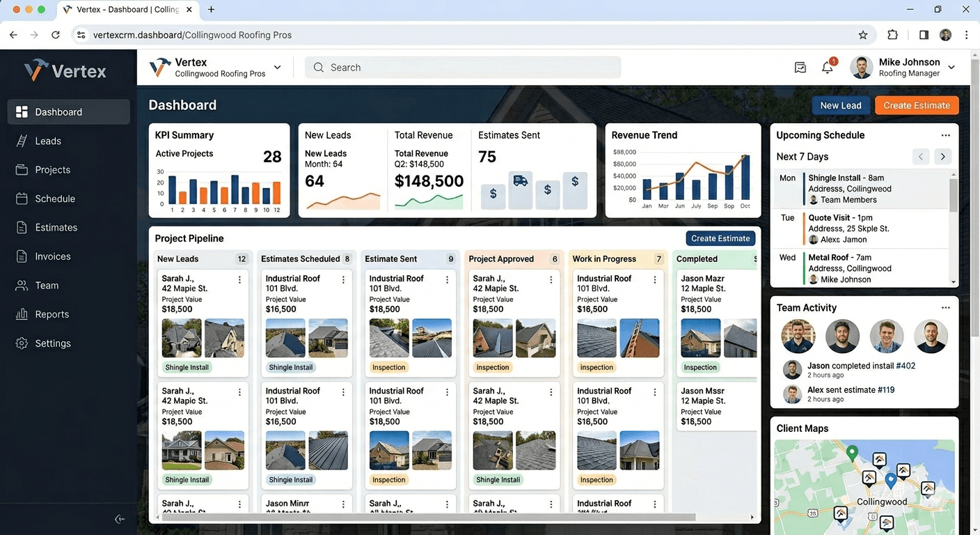Click first house photo on top New Leads card
Image resolution: width=980 pixels, height=535 pixels.
[x=182, y=338]
